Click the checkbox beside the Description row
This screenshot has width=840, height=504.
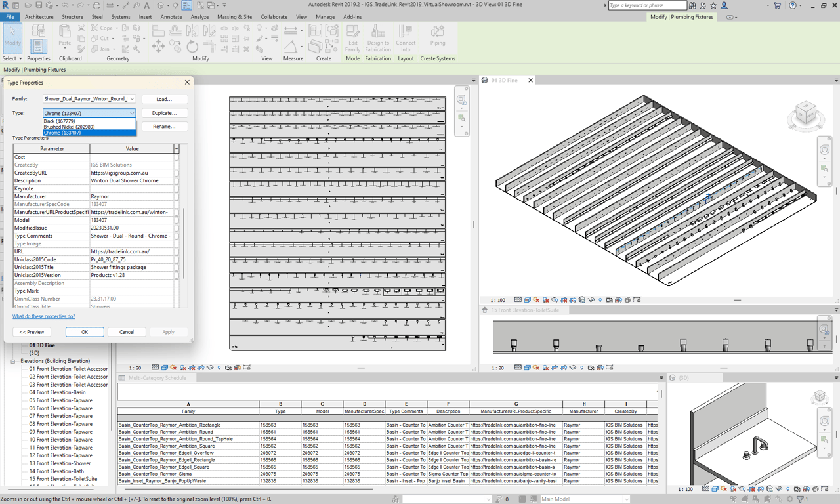177,180
